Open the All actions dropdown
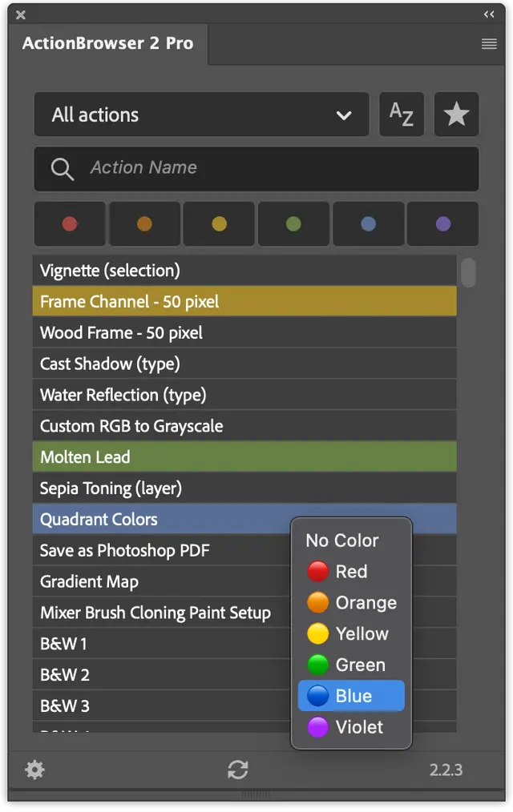Image resolution: width=513 pixels, height=812 pixels. (x=201, y=115)
